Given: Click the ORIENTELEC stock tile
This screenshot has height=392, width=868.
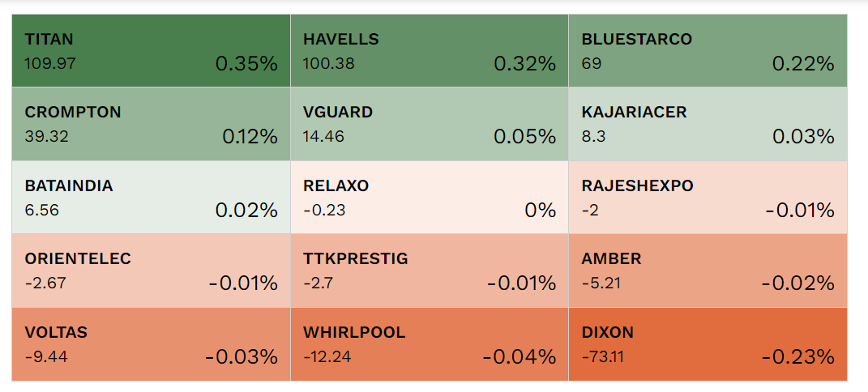Looking at the screenshot, I should (x=151, y=271).
